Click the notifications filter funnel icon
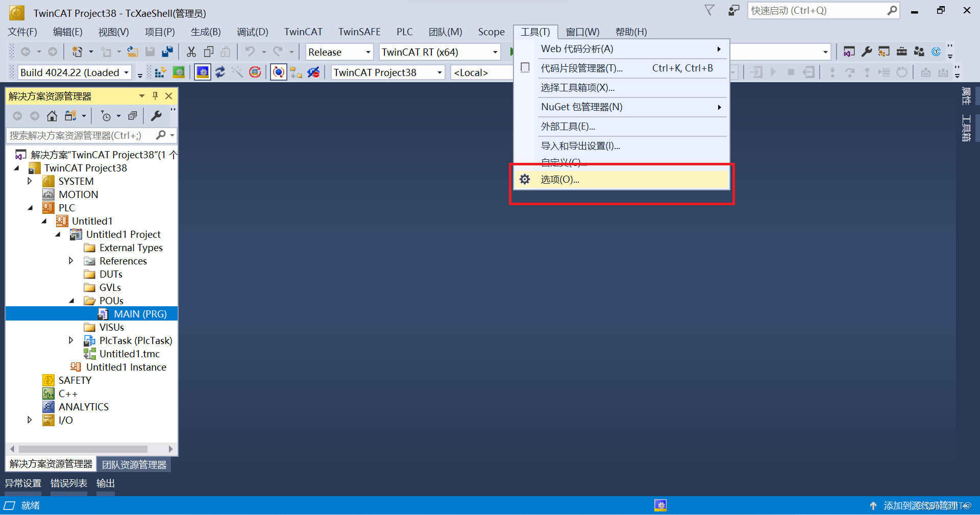The width and height of the screenshot is (980, 515). tap(709, 10)
